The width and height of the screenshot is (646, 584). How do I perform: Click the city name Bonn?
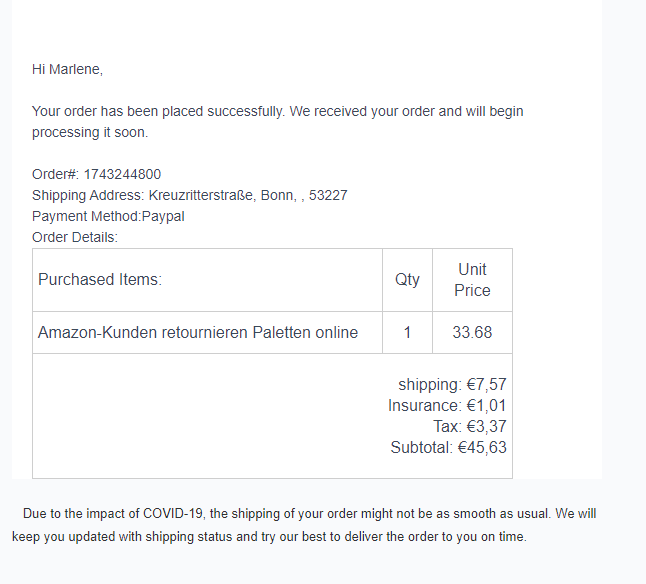coord(277,195)
